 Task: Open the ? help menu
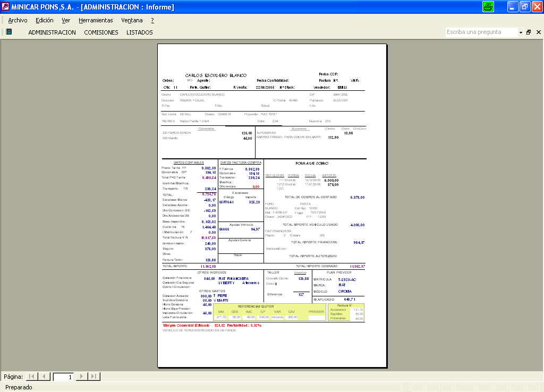tap(152, 21)
